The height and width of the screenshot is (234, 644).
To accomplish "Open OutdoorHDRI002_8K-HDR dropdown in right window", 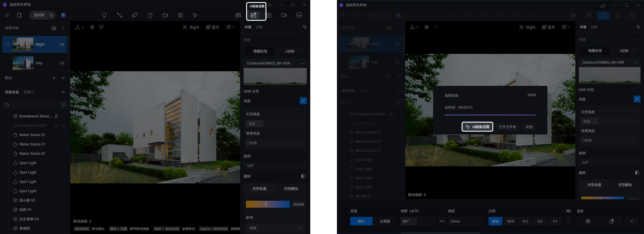I will coord(609,62).
